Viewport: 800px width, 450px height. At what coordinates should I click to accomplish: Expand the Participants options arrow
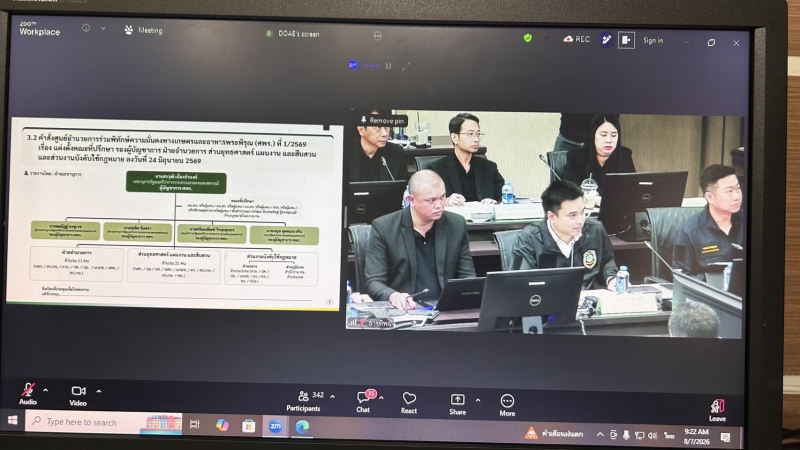[333, 396]
